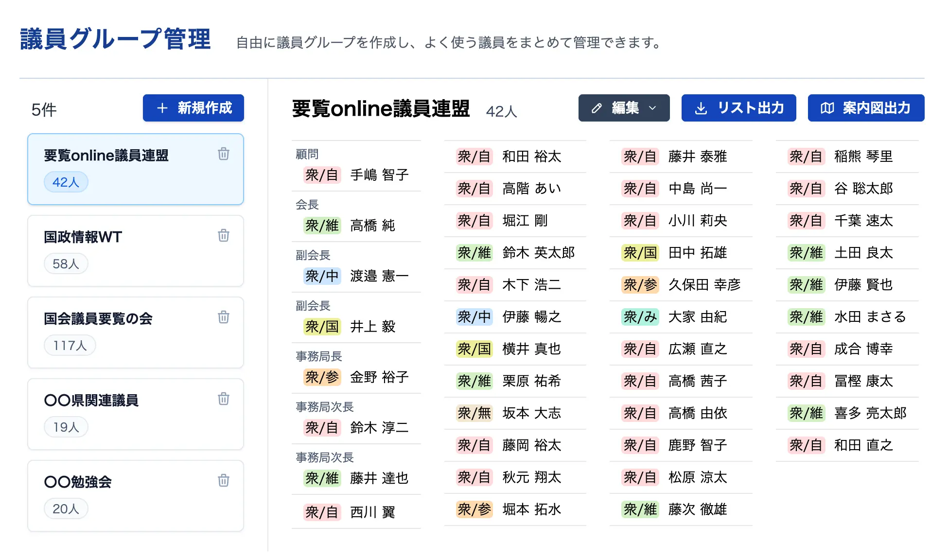Select the 要覧online議員連盟 group card
Viewport: 948px width, 560px height.
(136, 169)
